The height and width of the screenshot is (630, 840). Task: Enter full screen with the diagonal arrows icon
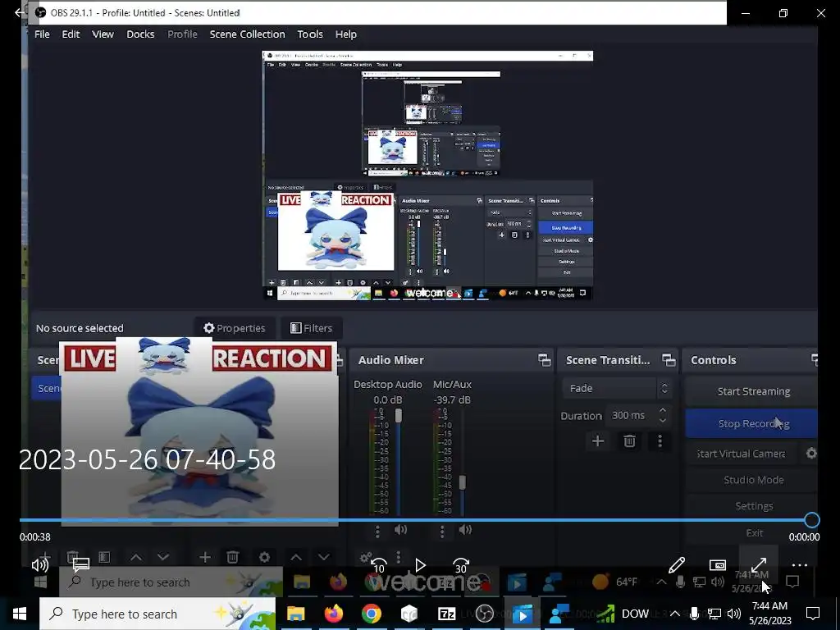tap(759, 564)
